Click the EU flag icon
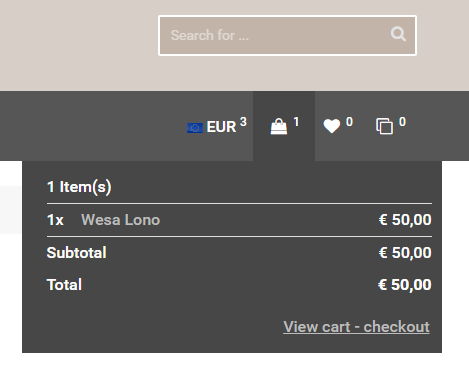This screenshot has width=469, height=384. [x=195, y=128]
